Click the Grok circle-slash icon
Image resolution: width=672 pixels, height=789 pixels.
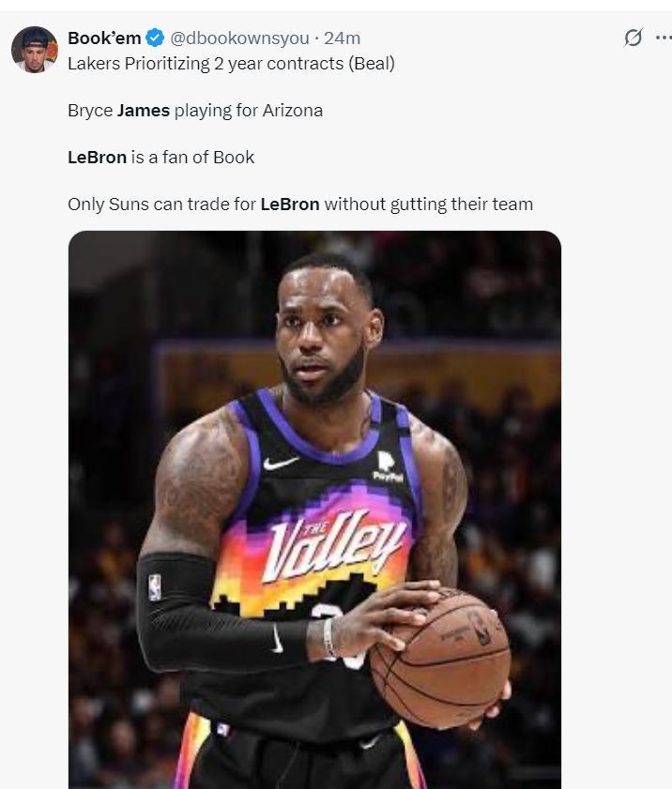pos(633,38)
